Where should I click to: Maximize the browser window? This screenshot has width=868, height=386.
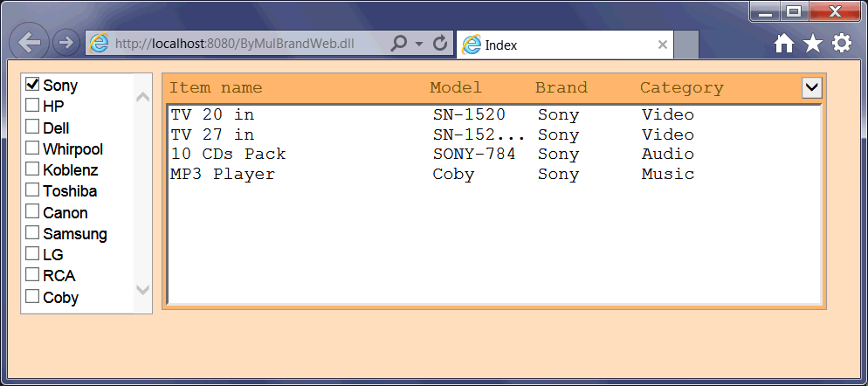795,11
